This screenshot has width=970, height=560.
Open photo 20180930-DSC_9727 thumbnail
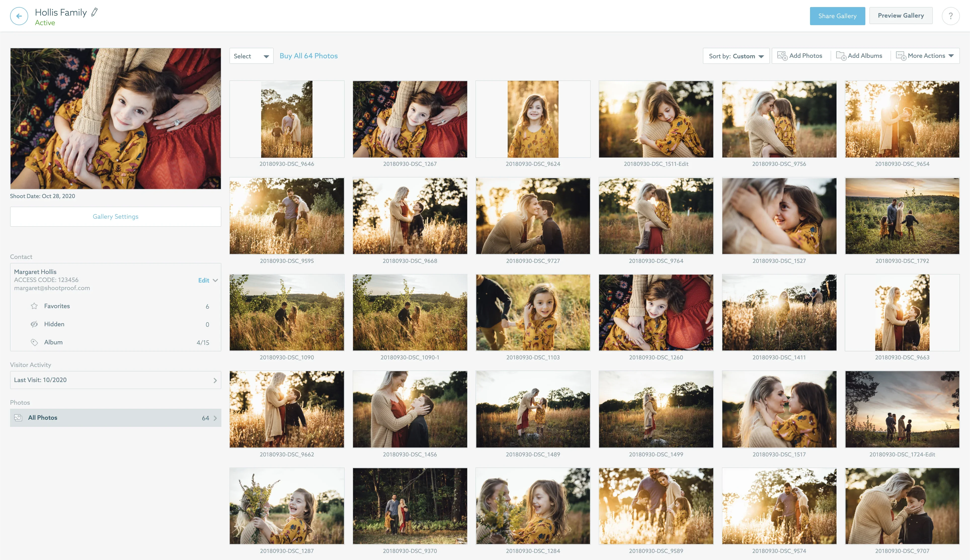[x=533, y=216]
